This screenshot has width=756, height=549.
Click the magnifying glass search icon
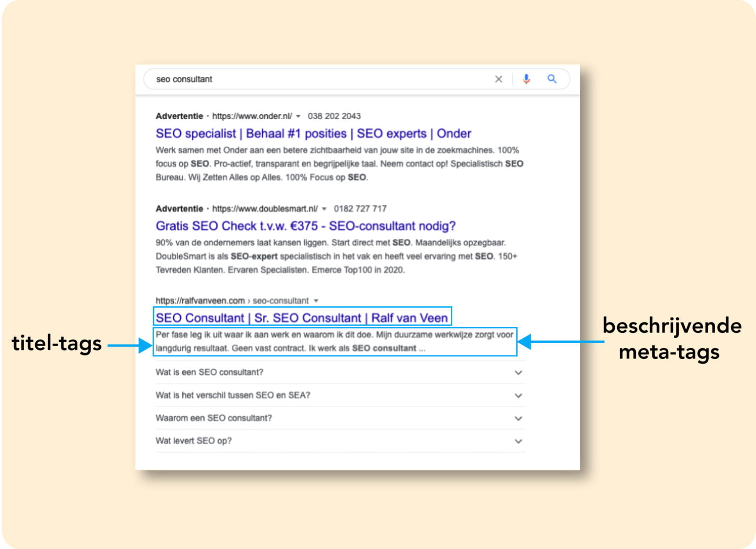(552, 79)
